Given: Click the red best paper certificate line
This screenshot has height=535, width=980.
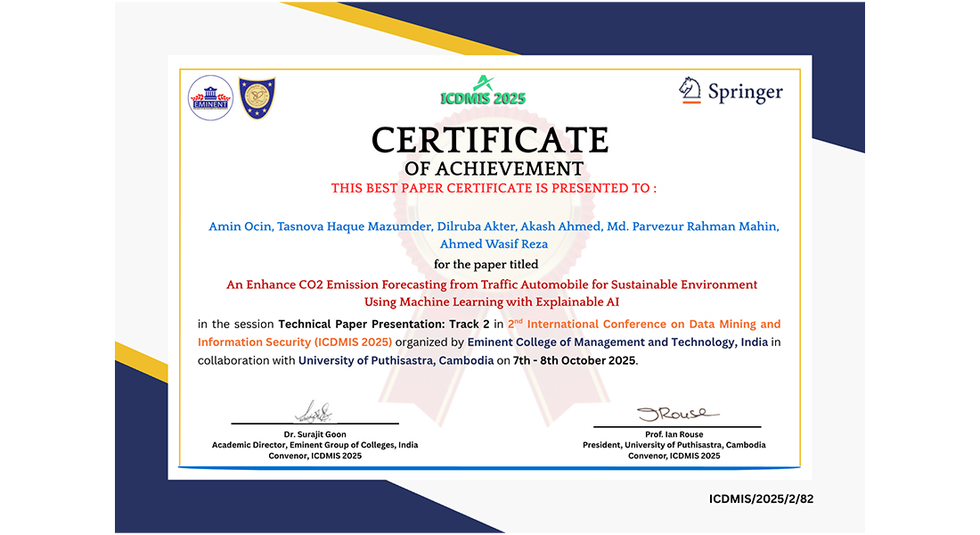Looking at the screenshot, I should (494, 188).
